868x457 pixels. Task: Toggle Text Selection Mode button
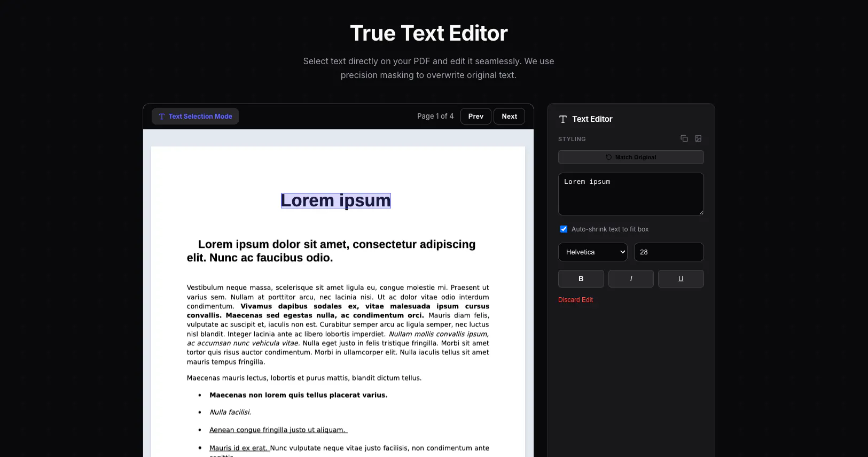[195, 117]
